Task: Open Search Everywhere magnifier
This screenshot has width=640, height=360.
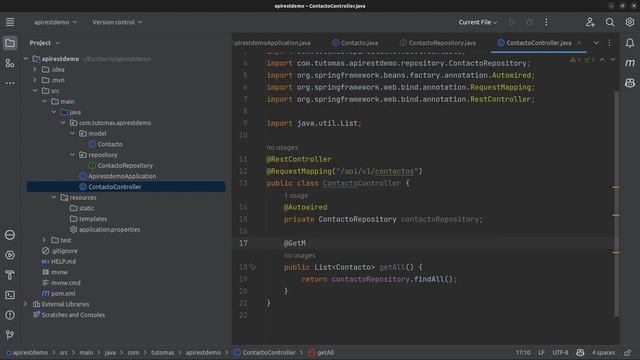Action: 610,22
